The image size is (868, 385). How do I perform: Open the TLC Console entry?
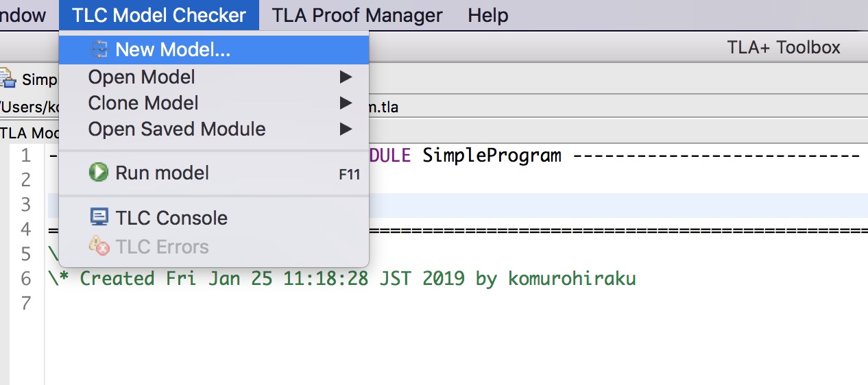(214, 218)
